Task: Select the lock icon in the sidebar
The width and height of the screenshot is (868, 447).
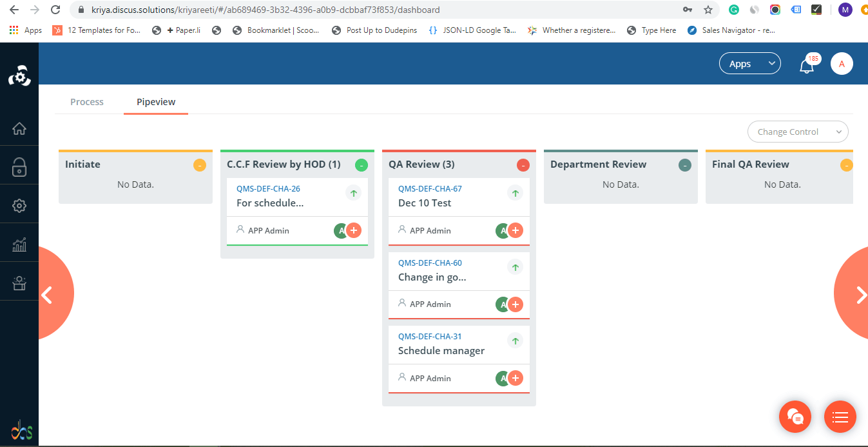Action: click(x=19, y=166)
